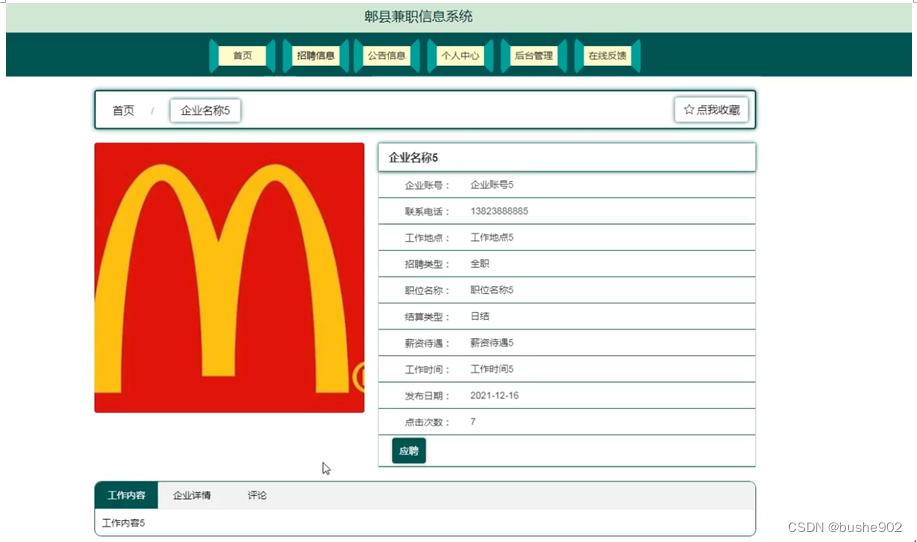917x542 pixels.
Task: Open 后台管理 navigation item
Action: click(x=533, y=56)
